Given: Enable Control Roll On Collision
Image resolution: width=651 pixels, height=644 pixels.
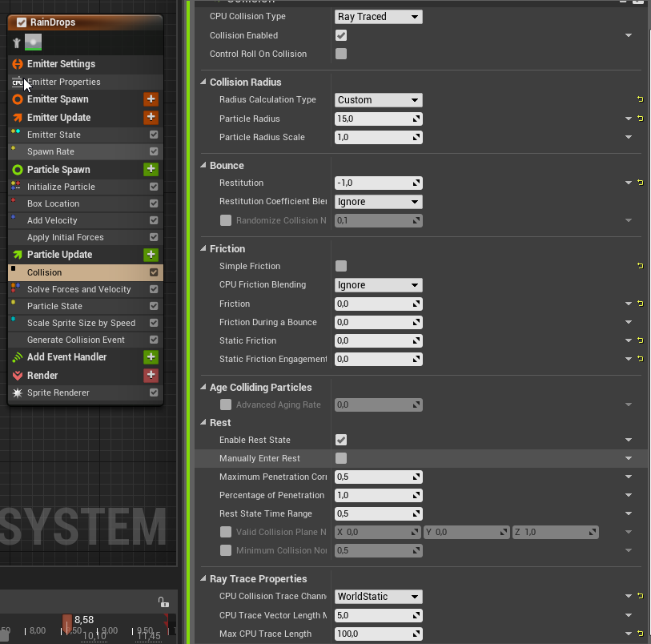Looking at the screenshot, I should 341,54.
